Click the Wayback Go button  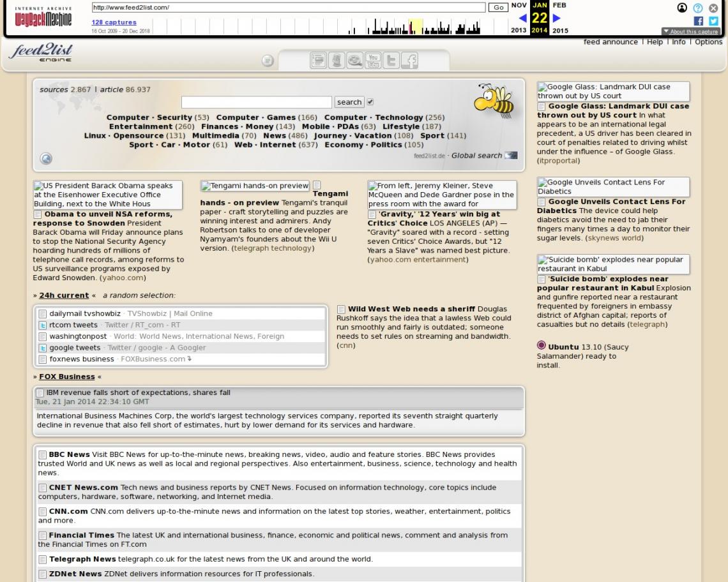coord(498,8)
